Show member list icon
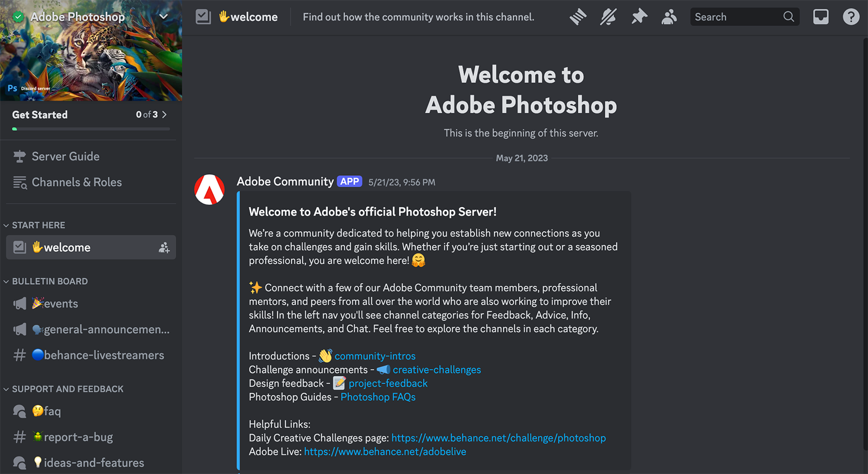Viewport: 868px width, 474px height. (x=669, y=17)
